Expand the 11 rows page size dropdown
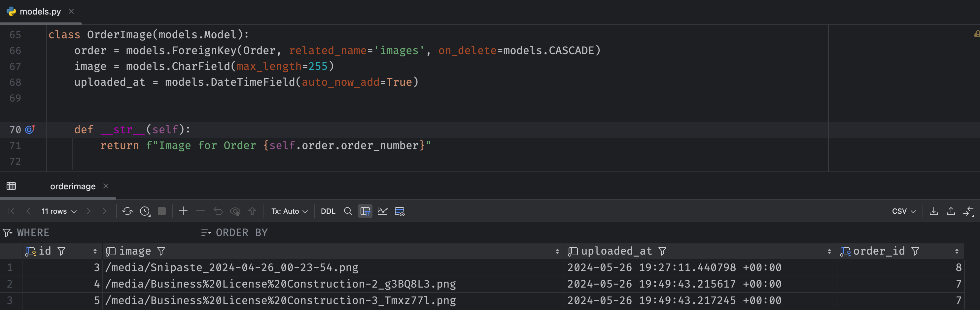 tap(59, 211)
